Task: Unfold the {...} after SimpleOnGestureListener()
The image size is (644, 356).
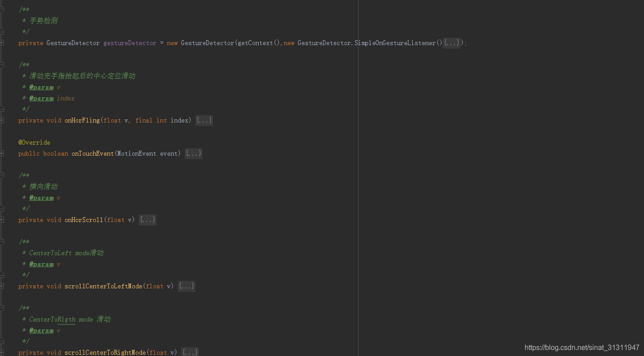Action: (452, 43)
